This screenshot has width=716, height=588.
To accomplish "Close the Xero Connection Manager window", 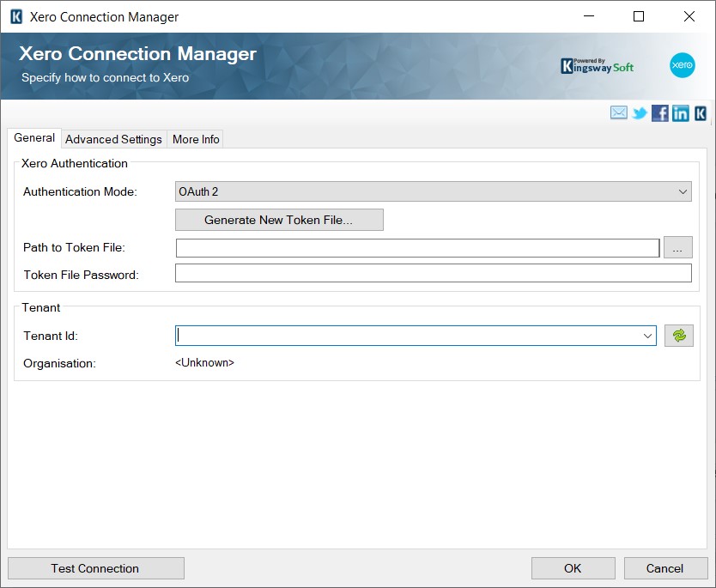I will click(689, 16).
